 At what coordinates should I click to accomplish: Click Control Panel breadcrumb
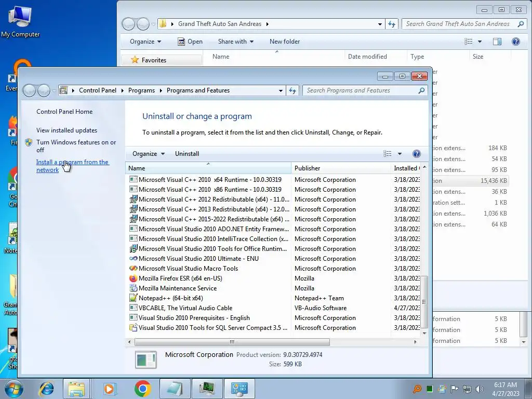point(98,90)
